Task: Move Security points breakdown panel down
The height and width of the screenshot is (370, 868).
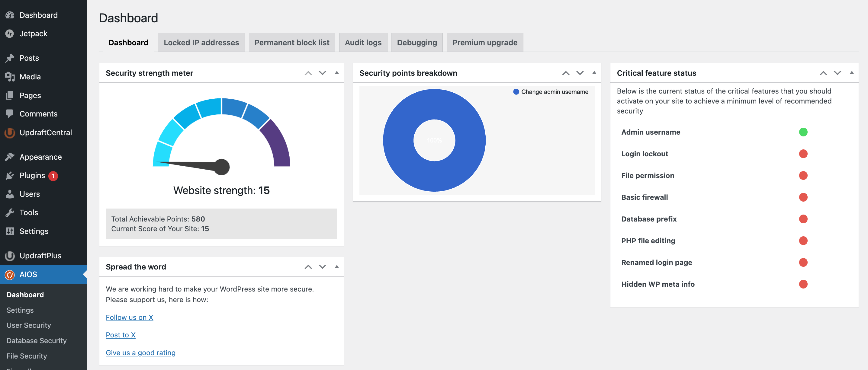Action: tap(580, 73)
